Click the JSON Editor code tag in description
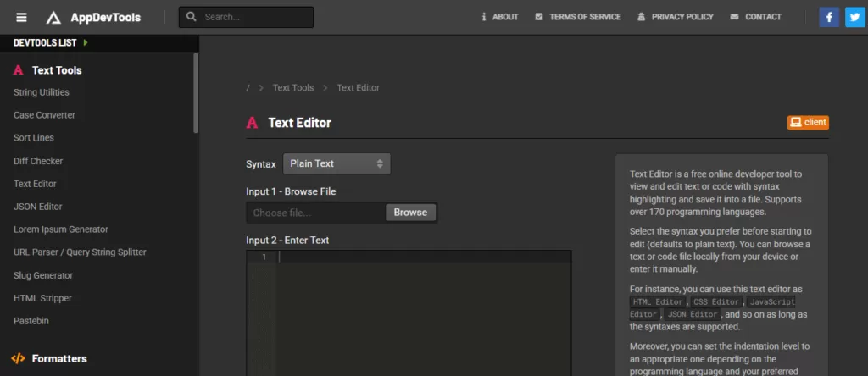The height and width of the screenshot is (376, 868). 693,315
